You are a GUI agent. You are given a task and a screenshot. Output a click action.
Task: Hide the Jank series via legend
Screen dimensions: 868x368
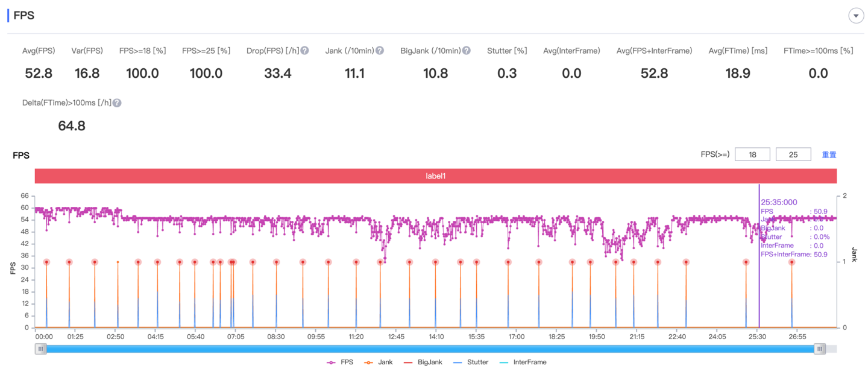pos(379,362)
